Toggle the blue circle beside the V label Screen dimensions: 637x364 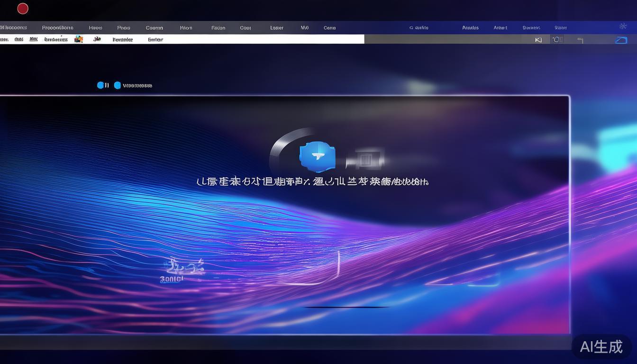[x=118, y=85]
